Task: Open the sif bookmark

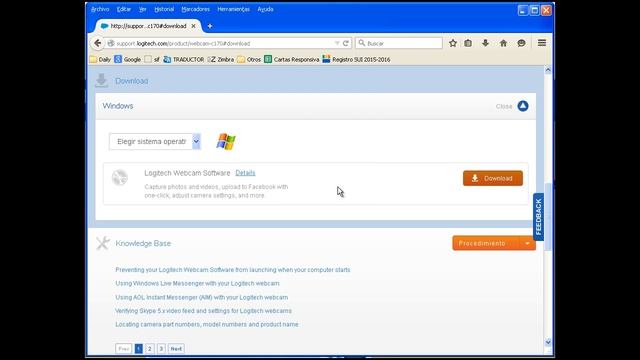Action: [152, 60]
